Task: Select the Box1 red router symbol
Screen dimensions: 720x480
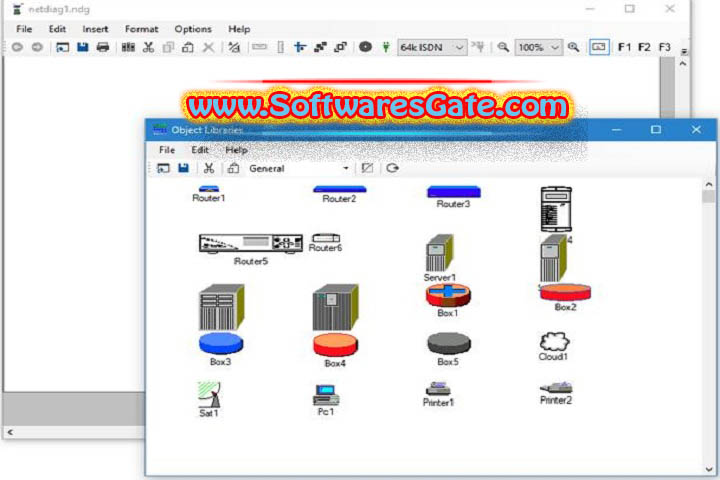Action: 448,300
